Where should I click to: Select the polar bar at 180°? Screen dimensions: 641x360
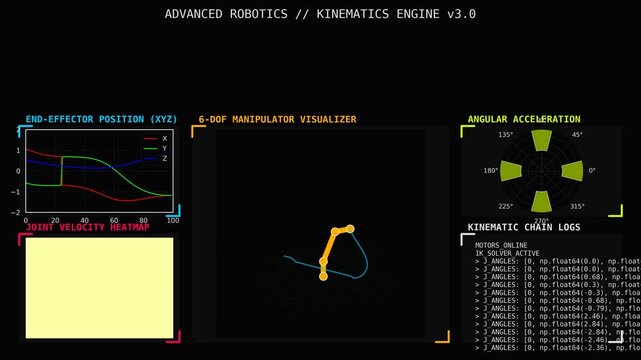coord(511,171)
